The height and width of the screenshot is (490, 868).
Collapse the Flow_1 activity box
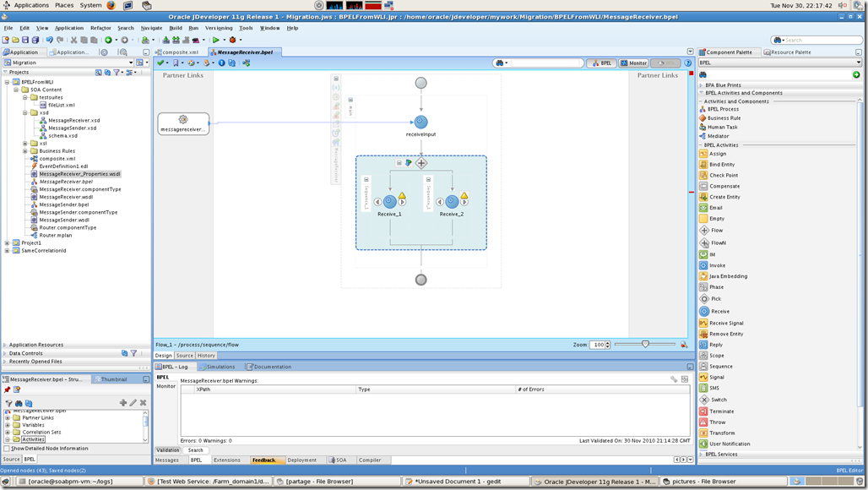pyautogui.click(x=399, y=163)
